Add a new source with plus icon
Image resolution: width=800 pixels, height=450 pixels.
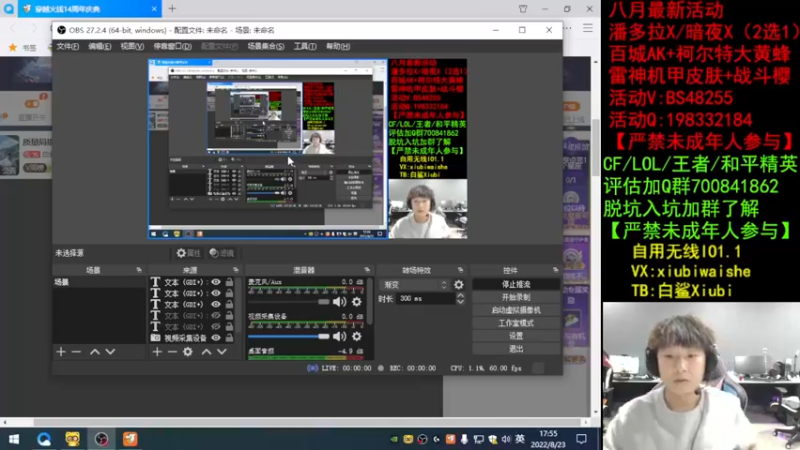(x=157, y=352)
